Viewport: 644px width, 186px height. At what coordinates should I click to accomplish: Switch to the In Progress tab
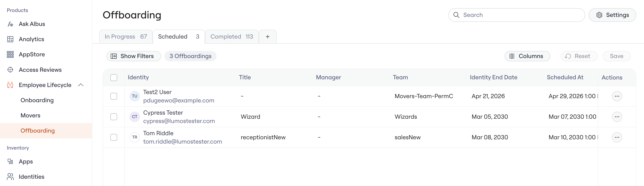pos(126,37)
